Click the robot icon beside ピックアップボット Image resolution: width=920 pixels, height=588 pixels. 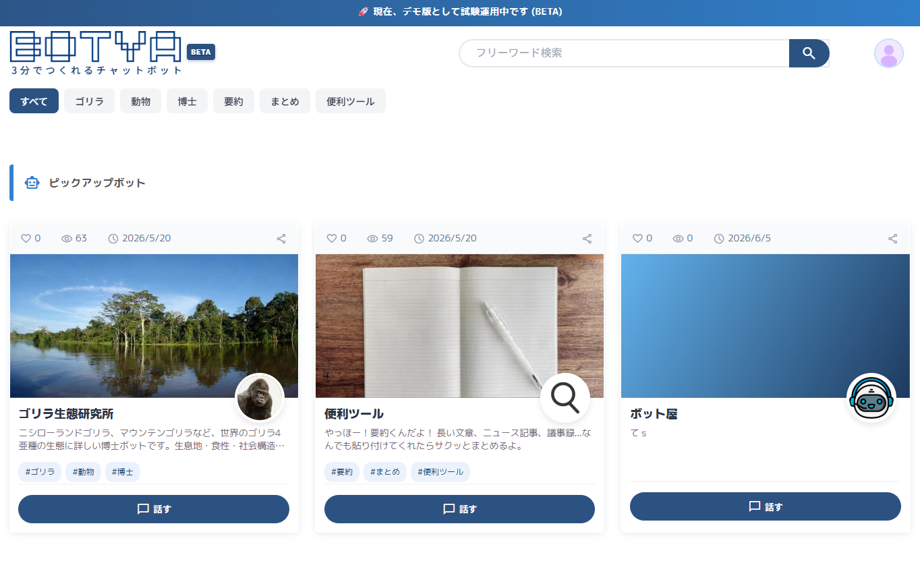click(x=32, y=183)
